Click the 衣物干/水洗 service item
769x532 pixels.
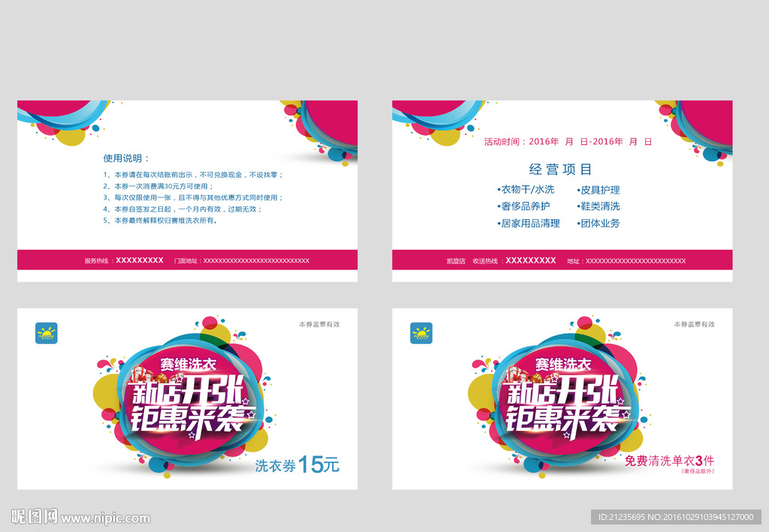[x=526, y=190]
